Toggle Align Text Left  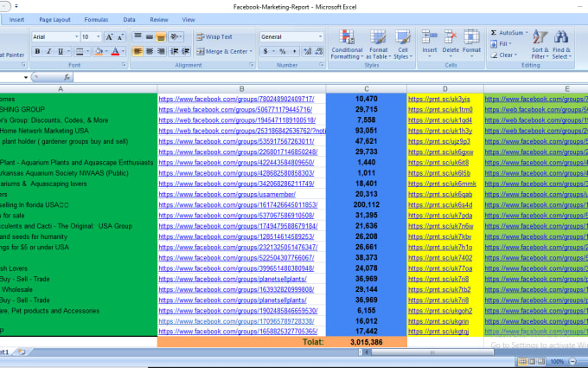tap(137, 51)
